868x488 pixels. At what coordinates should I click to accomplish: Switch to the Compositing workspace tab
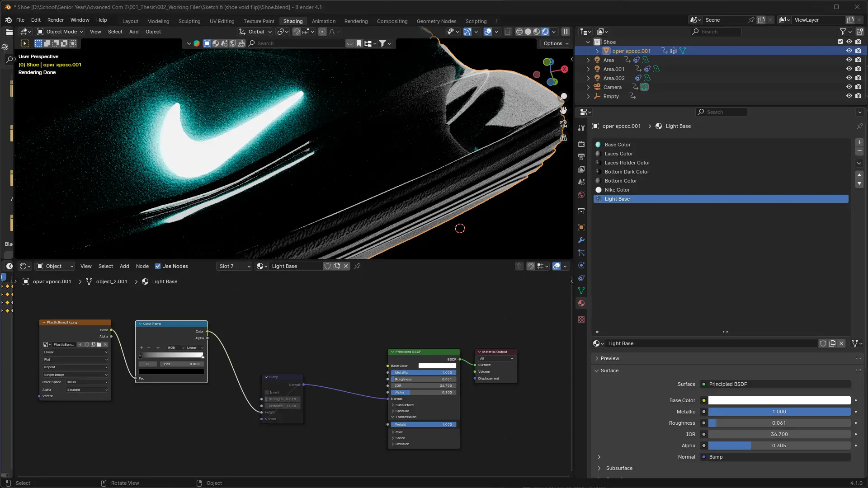pyautogui.click(x=392, y=21)
